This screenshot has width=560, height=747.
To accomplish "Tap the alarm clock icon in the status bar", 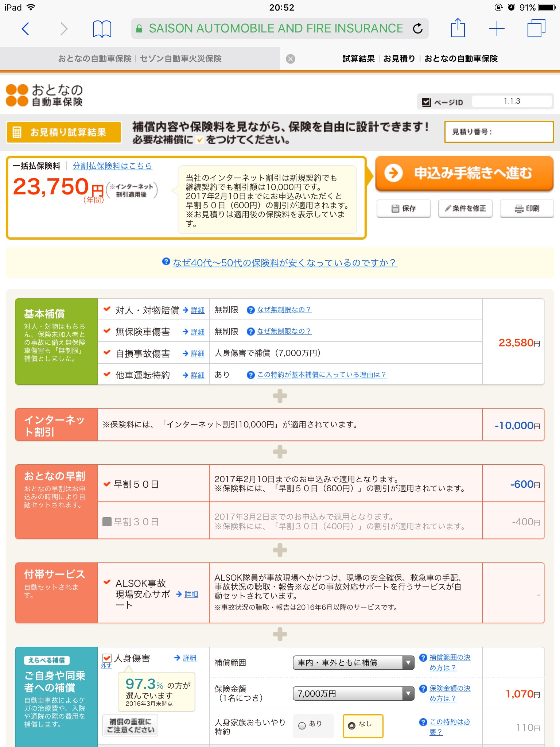I will 511,7.
